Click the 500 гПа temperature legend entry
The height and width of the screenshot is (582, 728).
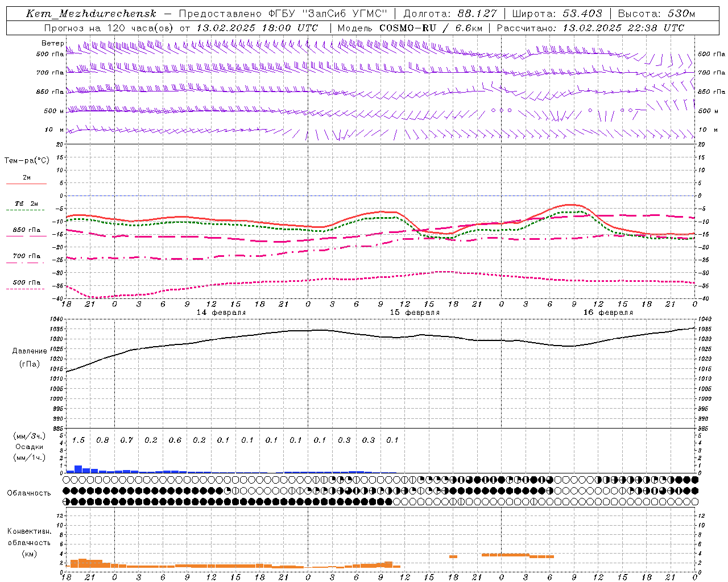pyautogui.click(x=26, y=285)
